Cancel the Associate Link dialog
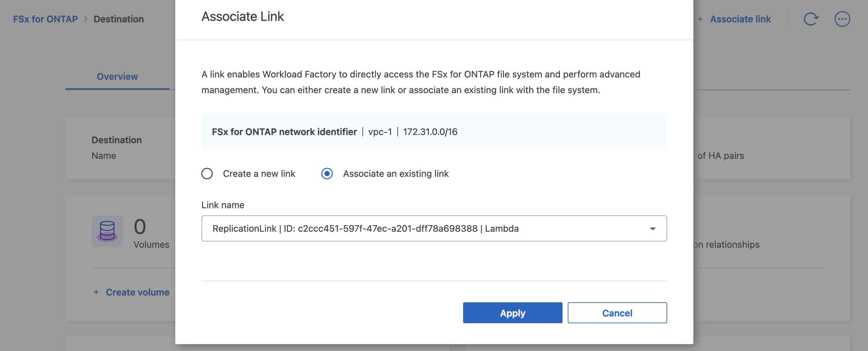Viewport: 868px width, 351px height. click(617, 313)
